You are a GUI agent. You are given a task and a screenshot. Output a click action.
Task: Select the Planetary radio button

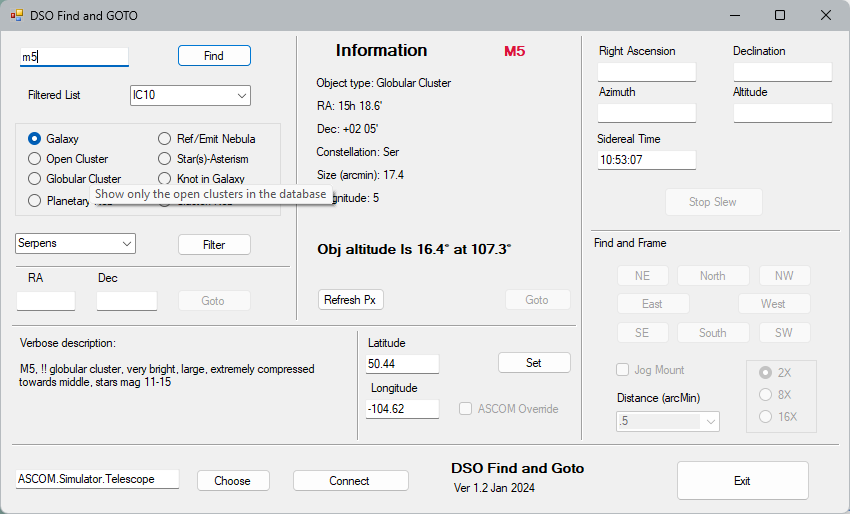tap(34, 201)
